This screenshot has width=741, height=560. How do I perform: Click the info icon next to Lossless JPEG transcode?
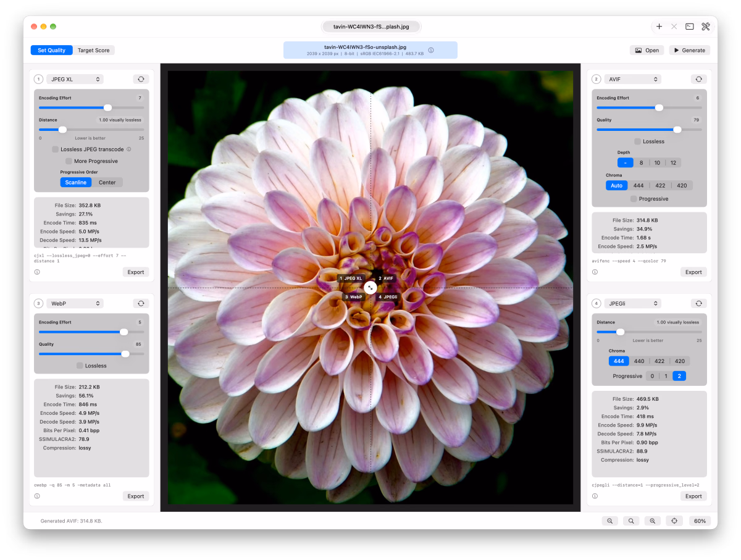point(129,149)
